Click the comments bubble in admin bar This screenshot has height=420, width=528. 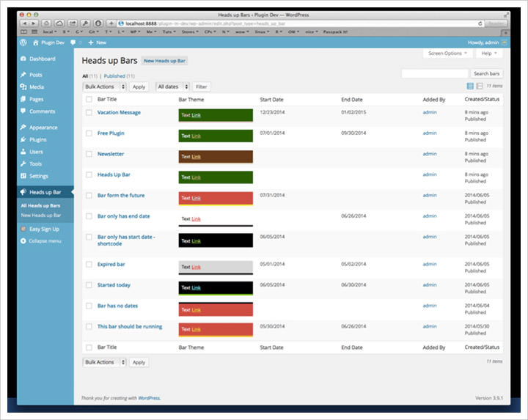click(73, 43)
